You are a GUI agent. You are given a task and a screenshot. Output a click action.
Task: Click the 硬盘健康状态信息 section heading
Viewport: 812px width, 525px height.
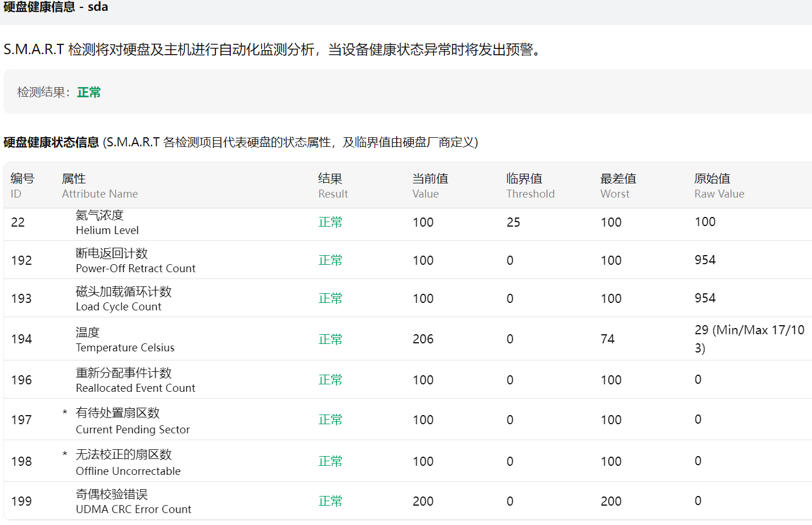click(x=51, y=142)
